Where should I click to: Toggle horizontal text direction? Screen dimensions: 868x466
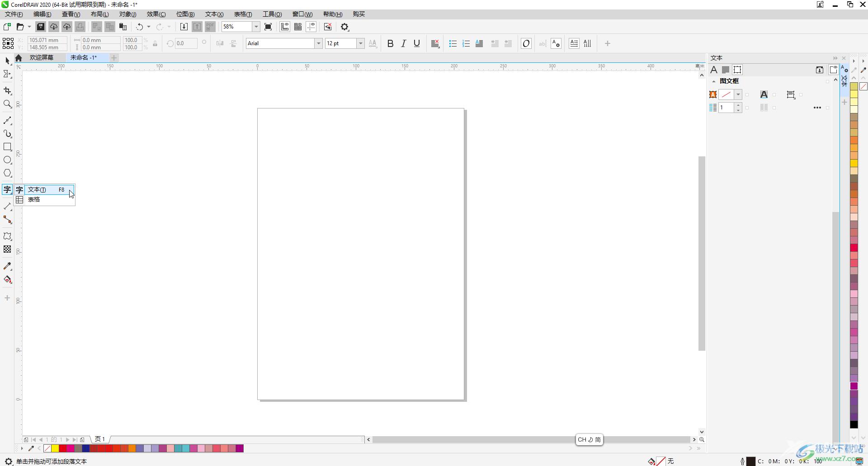[x=574, y=43]
